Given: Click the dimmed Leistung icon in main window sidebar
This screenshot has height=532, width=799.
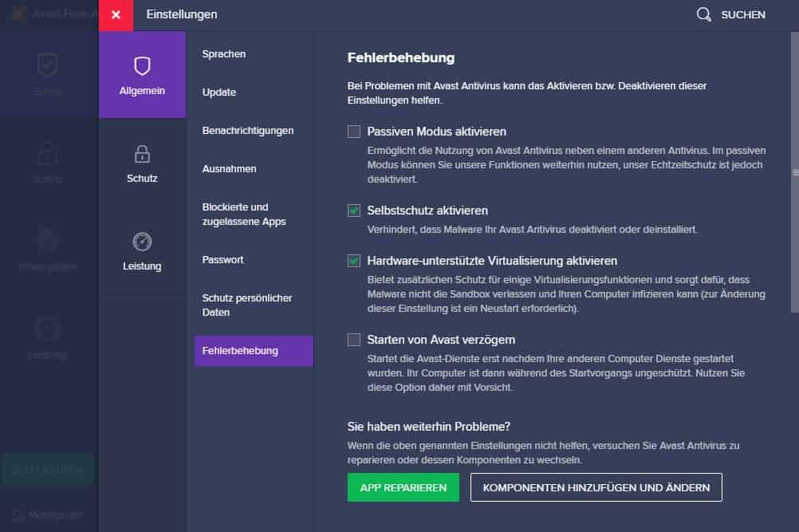Looking at the screenshot, I should coord(47,329).
